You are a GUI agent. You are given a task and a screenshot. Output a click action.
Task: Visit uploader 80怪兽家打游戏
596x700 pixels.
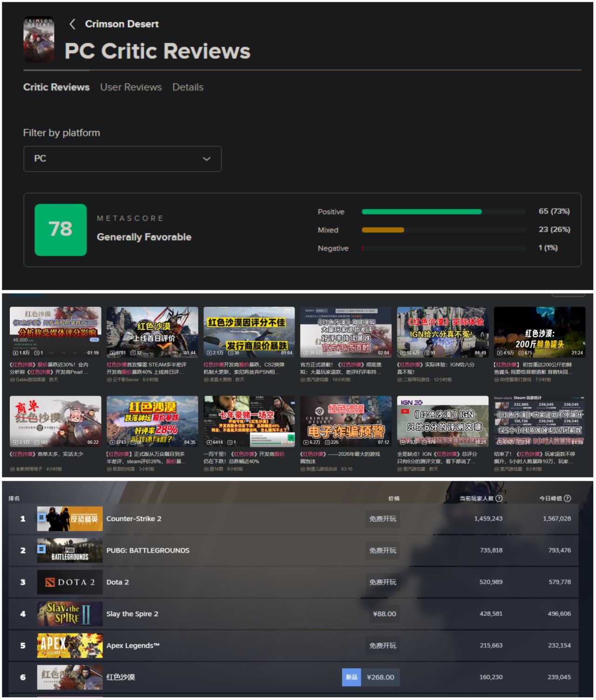click(x=516, y=380)
